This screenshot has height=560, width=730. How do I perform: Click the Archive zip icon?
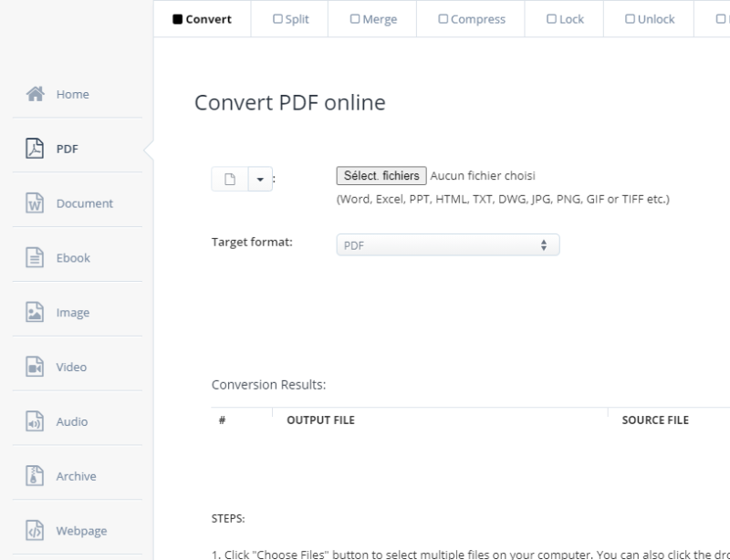(35, 476)
